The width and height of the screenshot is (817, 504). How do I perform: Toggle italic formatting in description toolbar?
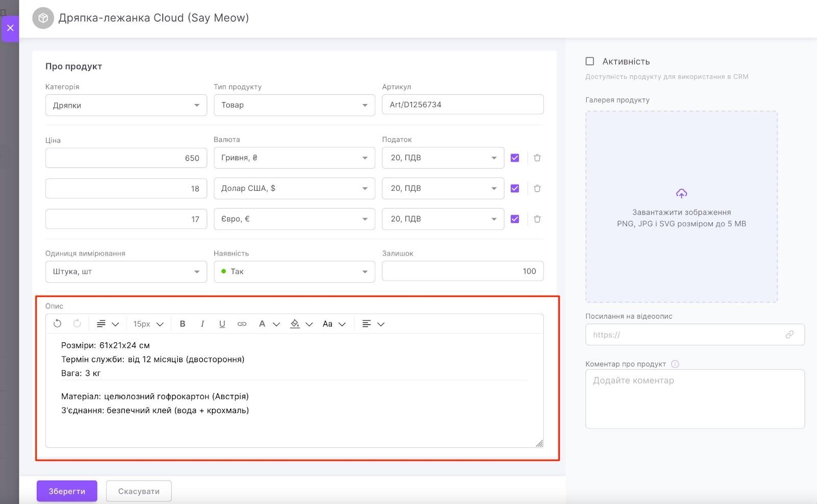click(x=202, y=323)
